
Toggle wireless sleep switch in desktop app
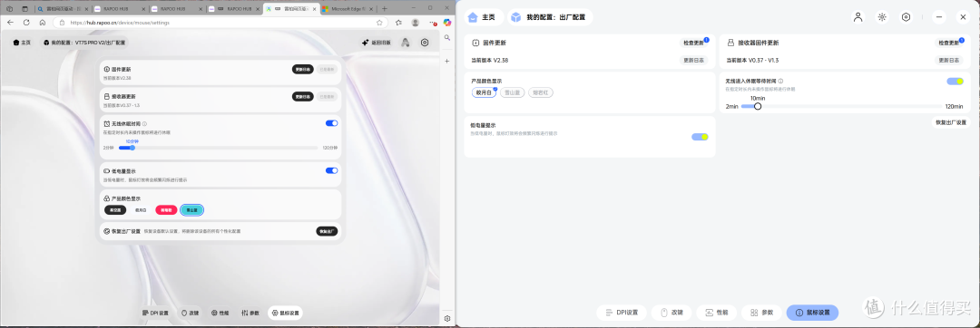(955, 81)
